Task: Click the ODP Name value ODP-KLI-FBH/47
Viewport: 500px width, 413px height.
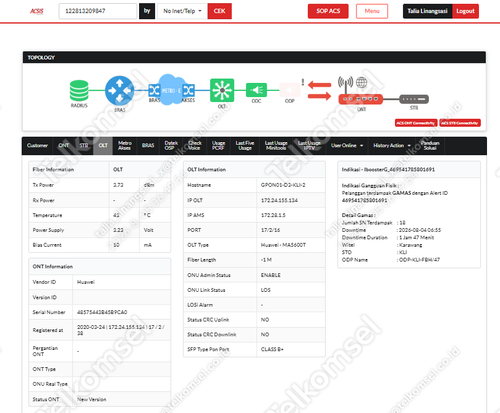Action: (x=419, y=260)
